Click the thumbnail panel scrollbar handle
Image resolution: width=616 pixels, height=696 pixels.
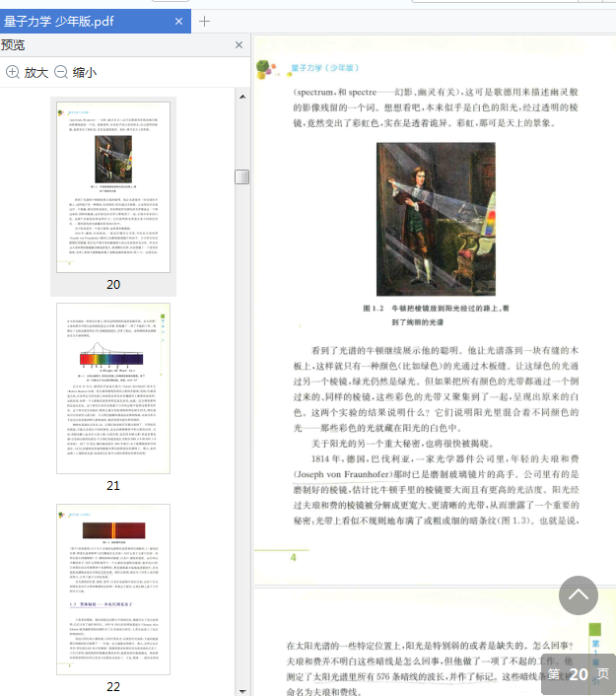click(x=241, y=176)
